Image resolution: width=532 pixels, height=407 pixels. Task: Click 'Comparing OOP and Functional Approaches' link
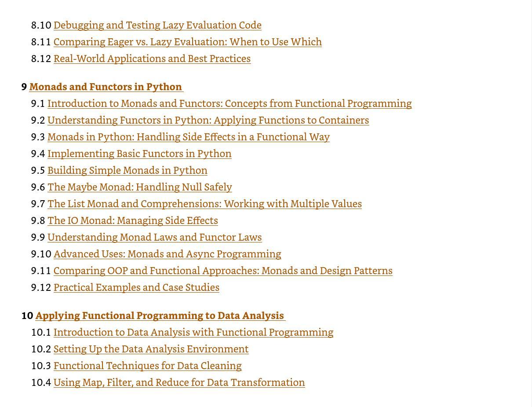pos(223,271)
